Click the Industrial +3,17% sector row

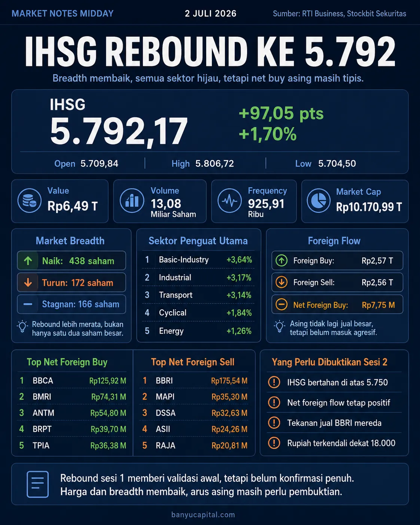(x=198, y=277)
